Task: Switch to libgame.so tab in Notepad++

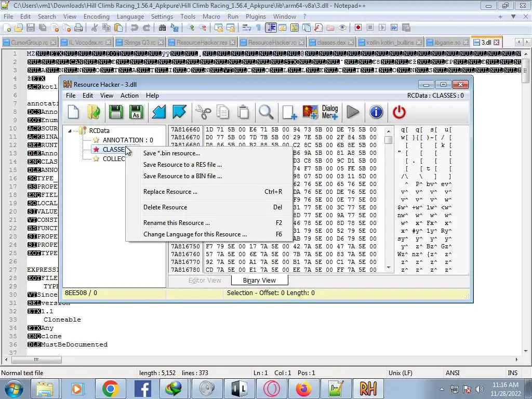Action: (x=447, y=43)
